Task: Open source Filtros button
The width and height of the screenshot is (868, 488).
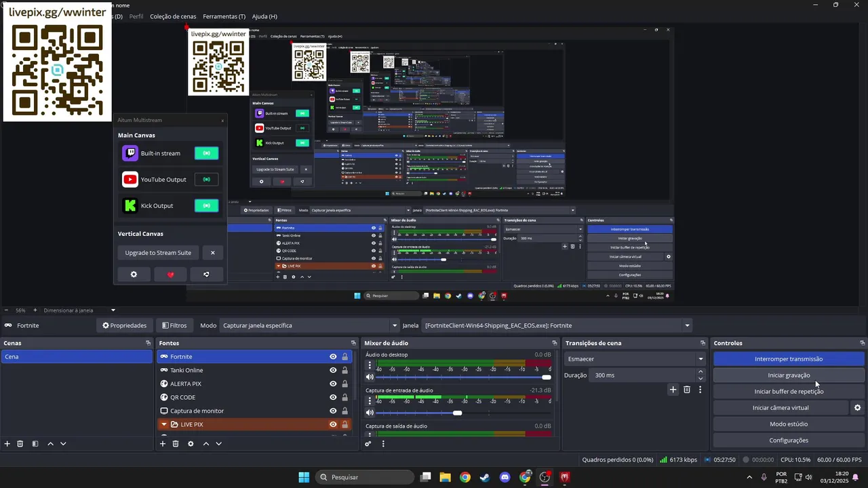Action: 174,325
